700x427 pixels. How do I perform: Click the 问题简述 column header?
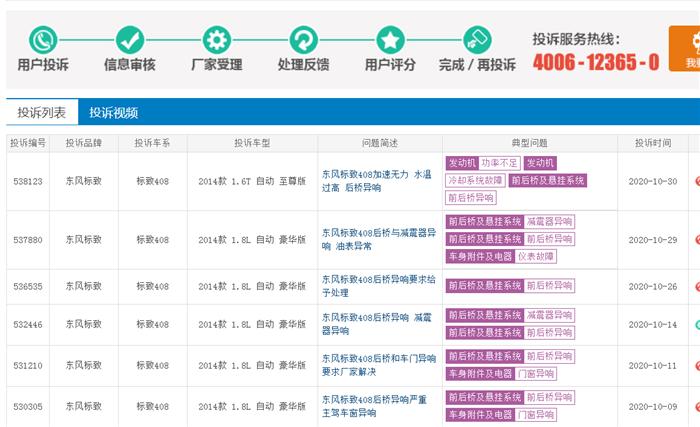380,143
